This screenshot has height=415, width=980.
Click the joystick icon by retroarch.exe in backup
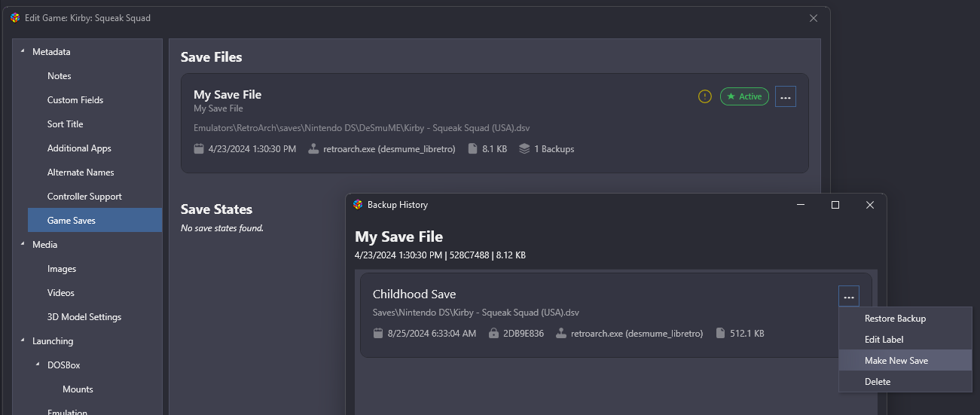(x=561, y=333)
